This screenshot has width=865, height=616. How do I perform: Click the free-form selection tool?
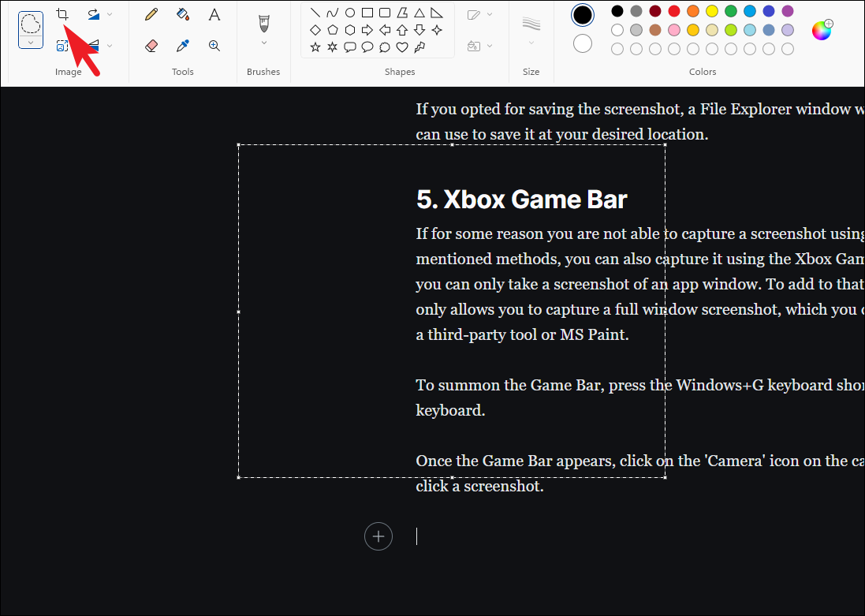point(31,24)
